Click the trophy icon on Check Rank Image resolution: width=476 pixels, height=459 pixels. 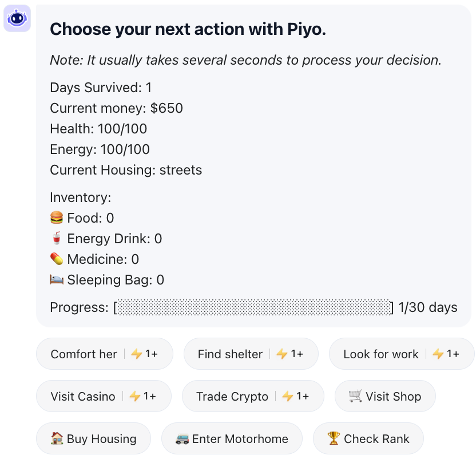(x=334, y=439)
